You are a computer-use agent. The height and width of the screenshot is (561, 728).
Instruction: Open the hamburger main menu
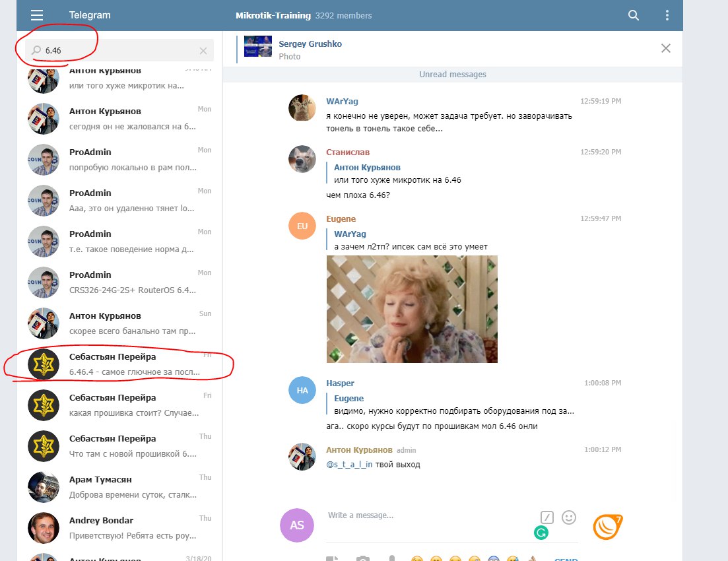click(37, 15)
